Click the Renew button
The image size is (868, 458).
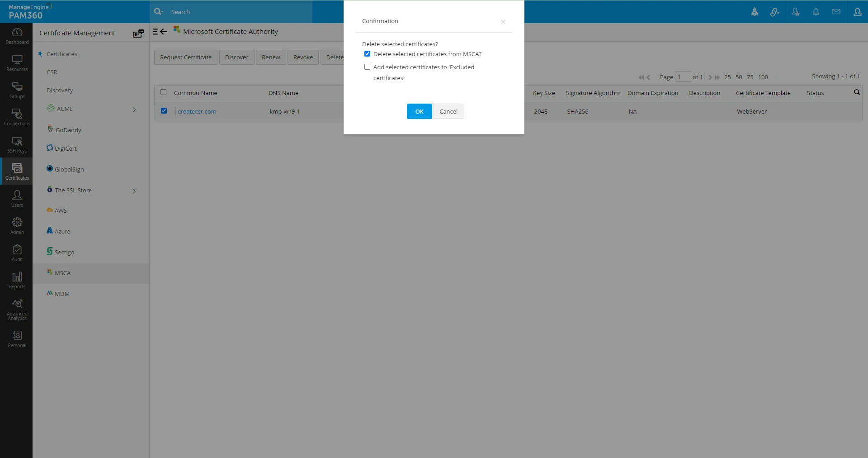(271, 57)
